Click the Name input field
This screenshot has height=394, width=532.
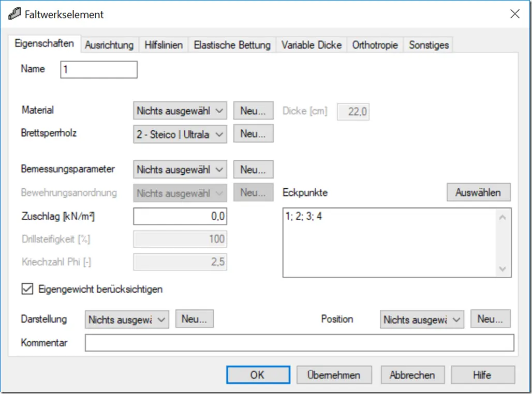click(x=99, y=69)
